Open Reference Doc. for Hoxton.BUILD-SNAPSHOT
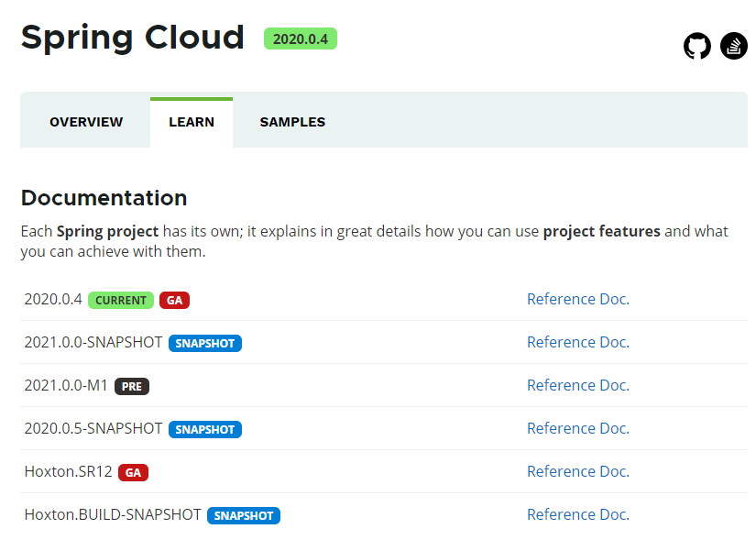The height and width of the screenshot is (540, 756). [578, 514]
